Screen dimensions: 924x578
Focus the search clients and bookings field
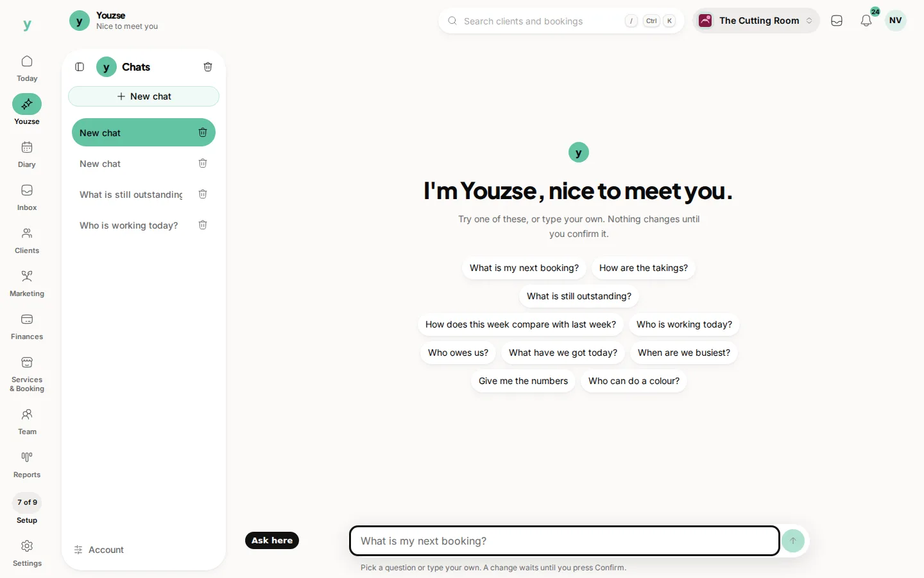pos(561,21)
